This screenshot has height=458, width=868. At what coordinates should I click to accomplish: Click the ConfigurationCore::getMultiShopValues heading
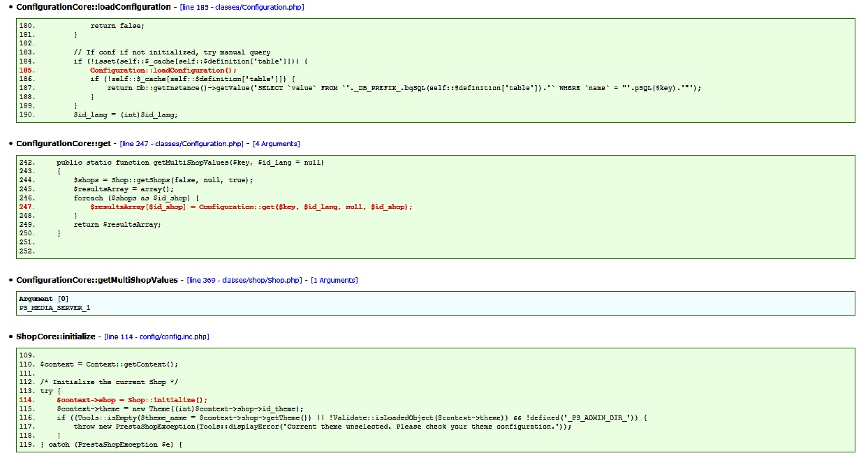[x=97, y=280]
